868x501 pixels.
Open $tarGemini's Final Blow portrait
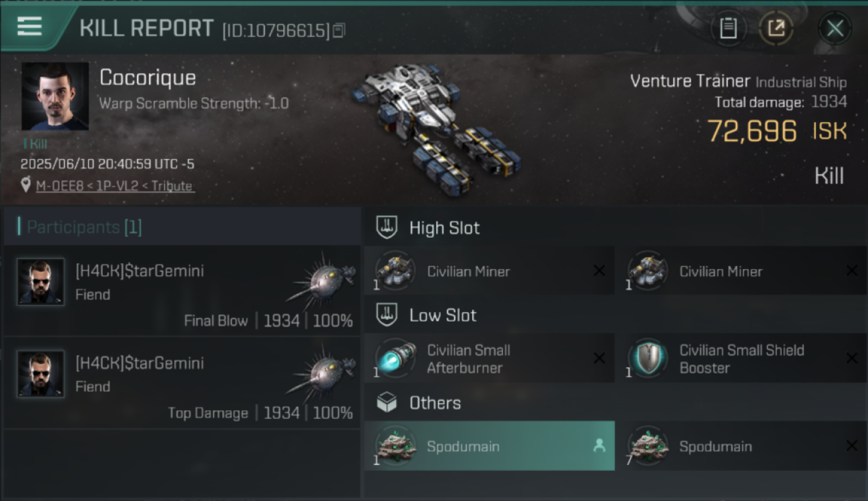point(41,282)
